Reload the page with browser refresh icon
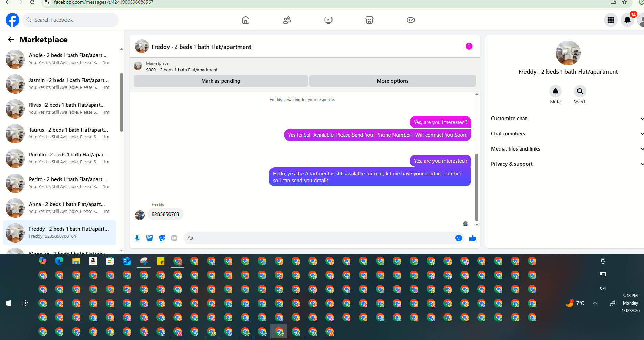 32,2
